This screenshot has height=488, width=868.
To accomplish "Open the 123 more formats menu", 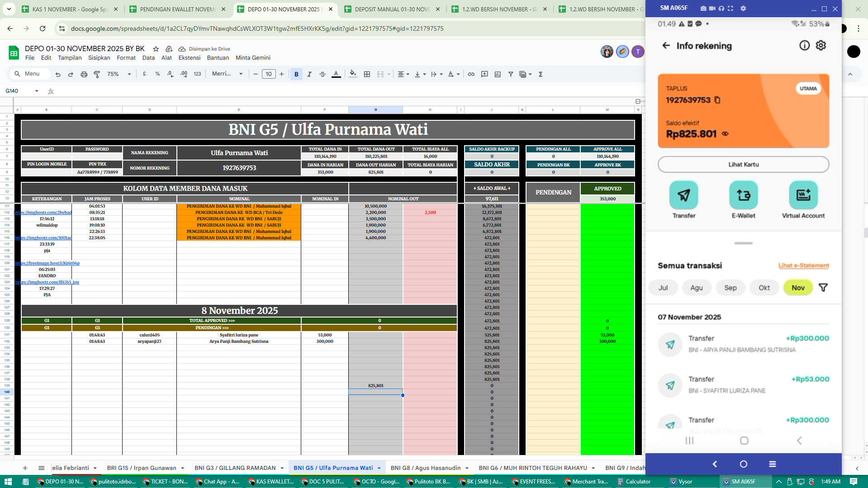I will (197, 74).
